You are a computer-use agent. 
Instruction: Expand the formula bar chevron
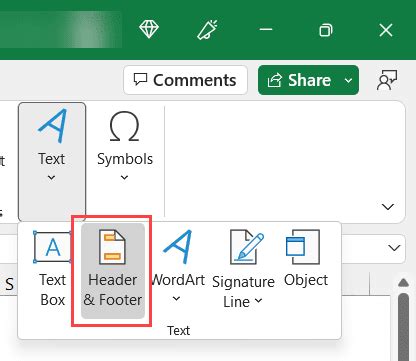tap(394, 248)
